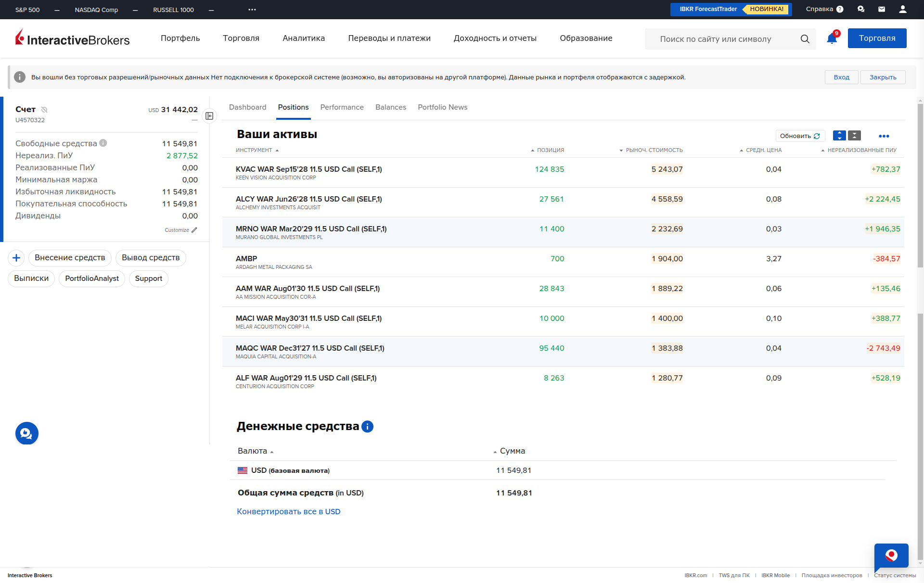Click the search magnifier icon
Viewport: 924px width, 583px height.
[x=805, y=39]
